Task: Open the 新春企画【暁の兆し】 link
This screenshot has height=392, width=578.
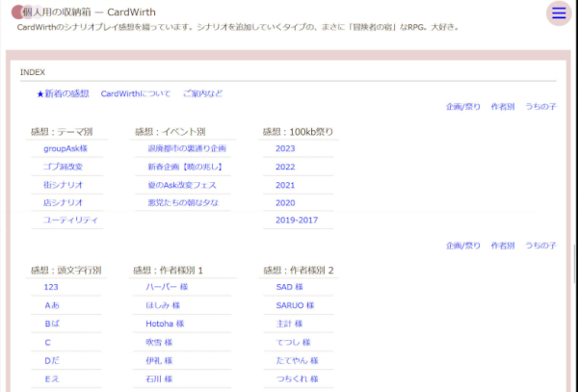Action: [186, 167]
